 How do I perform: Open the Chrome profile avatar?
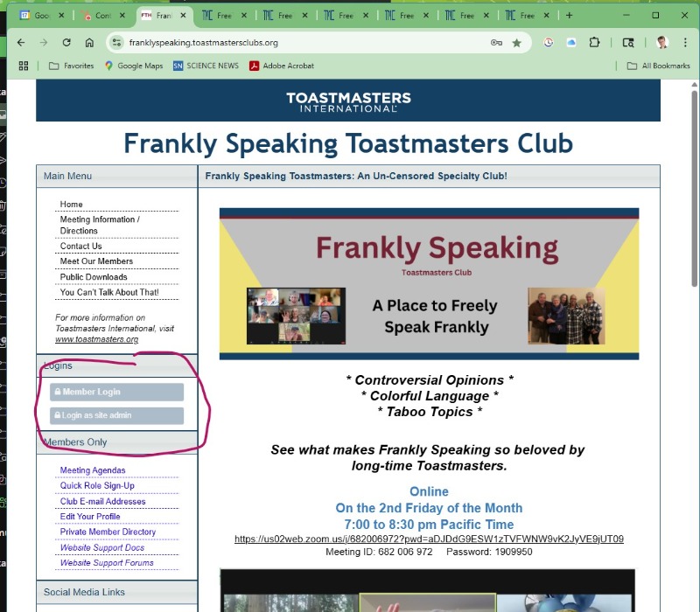pos(662,42)
